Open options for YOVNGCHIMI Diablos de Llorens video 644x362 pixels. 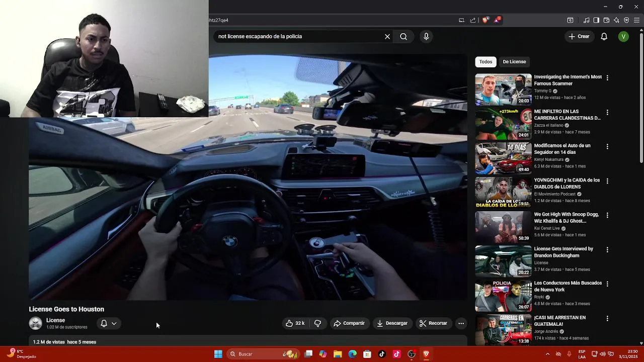tap(607, 181)
